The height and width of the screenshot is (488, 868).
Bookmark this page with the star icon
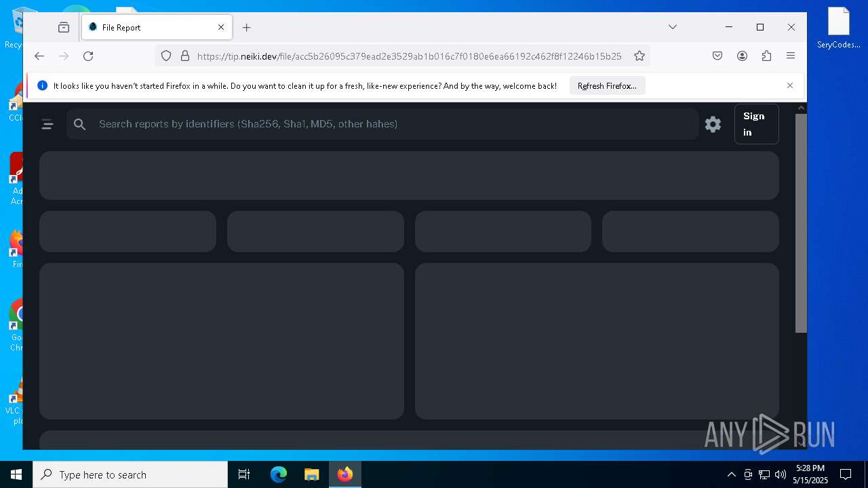[639, 56]
